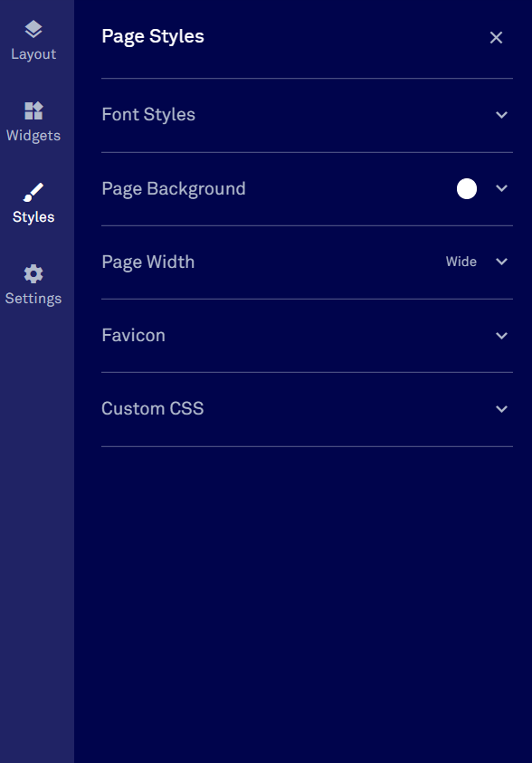Click the Page Background section label
532x763 pixels.
pyautogui.click(x=174, y=189)
